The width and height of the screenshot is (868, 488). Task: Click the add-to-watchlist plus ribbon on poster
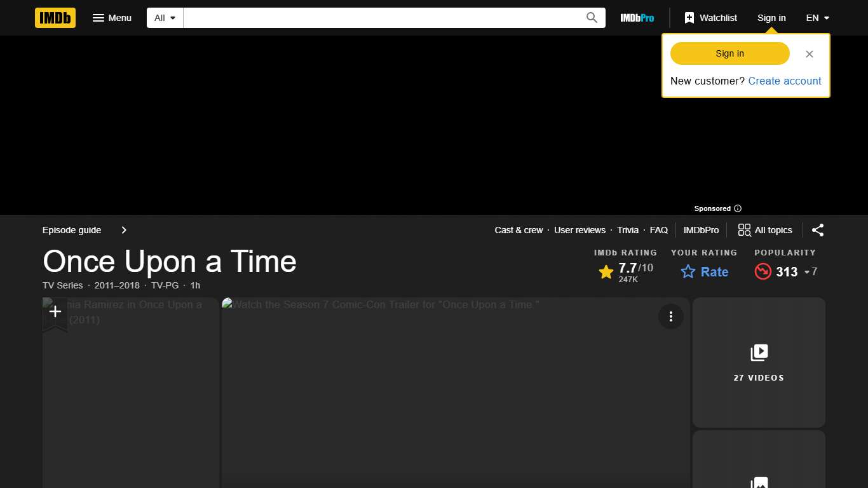[x=55, y=312]
